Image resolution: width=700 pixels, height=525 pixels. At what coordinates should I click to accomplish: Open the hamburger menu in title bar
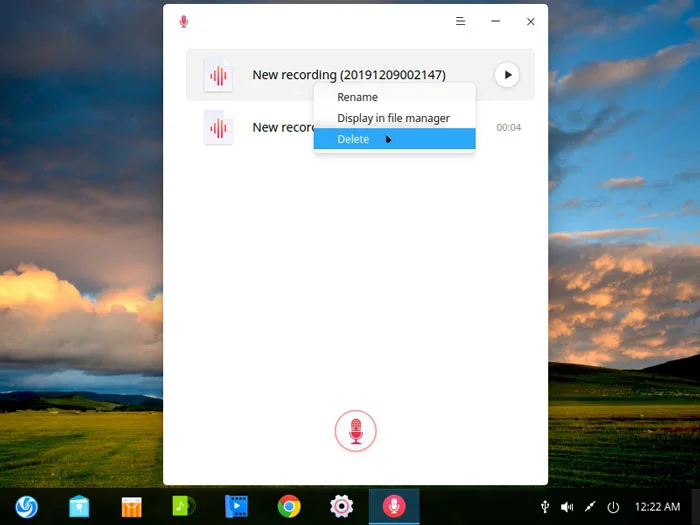460,21
